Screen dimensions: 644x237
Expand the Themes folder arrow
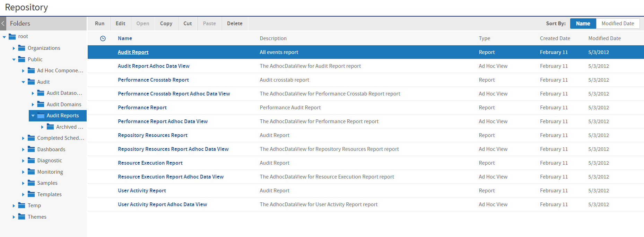(x=14, y=217)
